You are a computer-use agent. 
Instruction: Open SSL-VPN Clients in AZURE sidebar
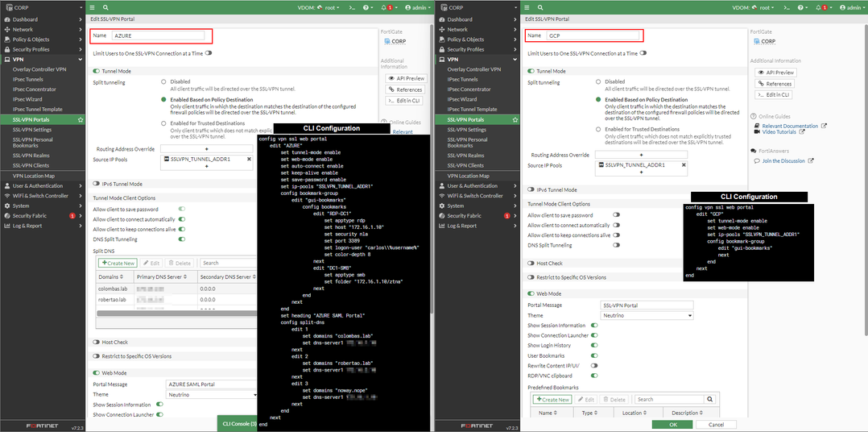click(x=31, y=165)
